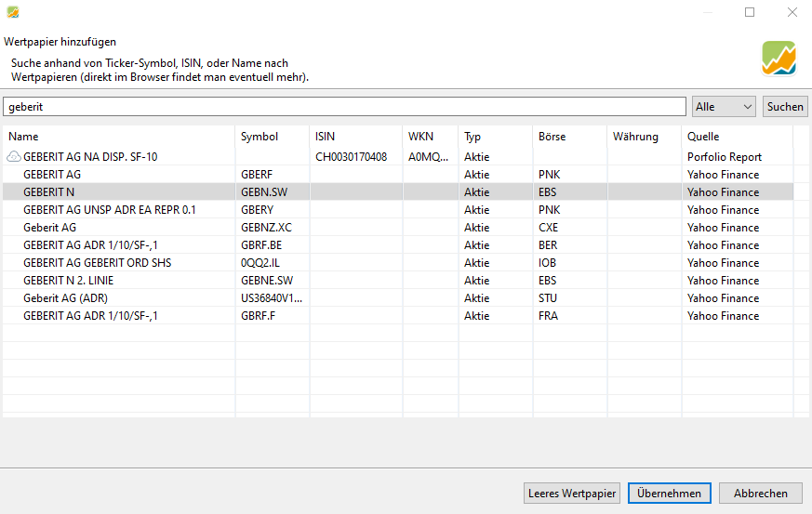Click the geberit search text field
The width and height of the screenshot is (812, 514).
pyautogui.click(x=345, y=107)
